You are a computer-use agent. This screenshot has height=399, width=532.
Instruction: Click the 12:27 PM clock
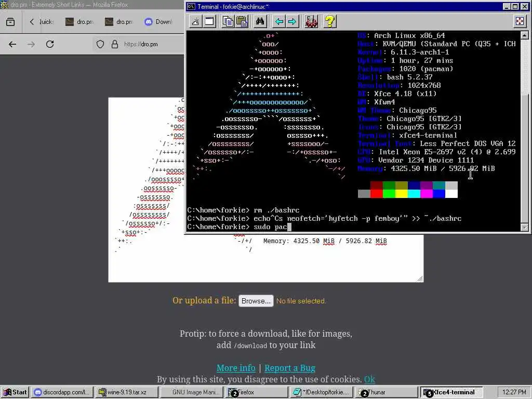514,392
